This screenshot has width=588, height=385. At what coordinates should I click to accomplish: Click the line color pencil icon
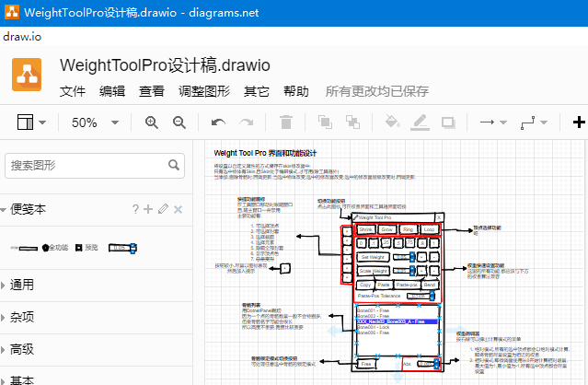(x=420, y=122)
